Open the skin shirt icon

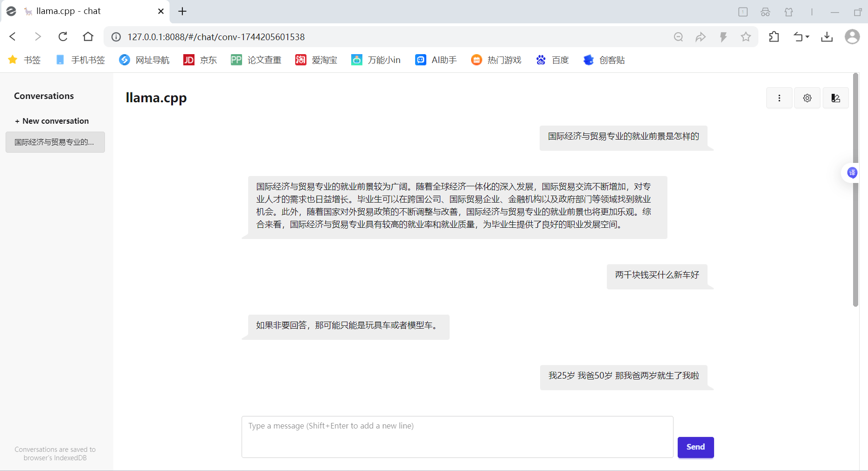coord(789,12)
